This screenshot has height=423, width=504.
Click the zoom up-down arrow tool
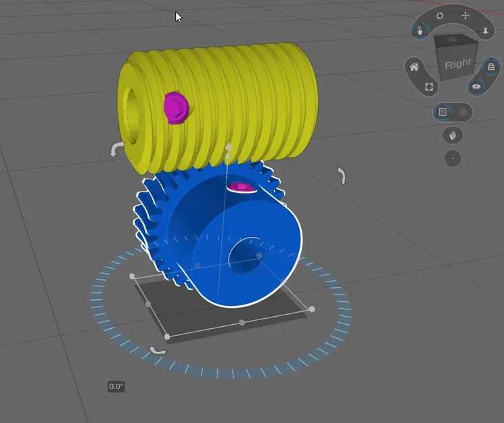coord(485,30)
